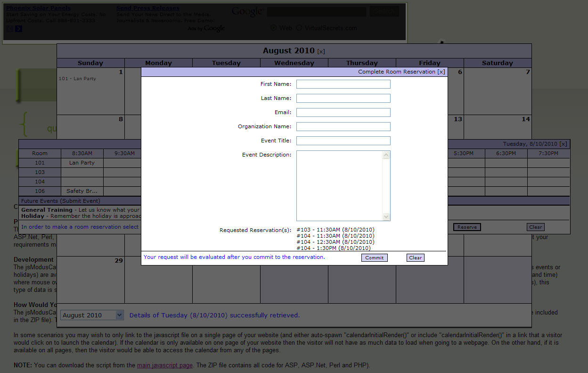Click the Event Title field
588x373 pixels.
(343, 141)
